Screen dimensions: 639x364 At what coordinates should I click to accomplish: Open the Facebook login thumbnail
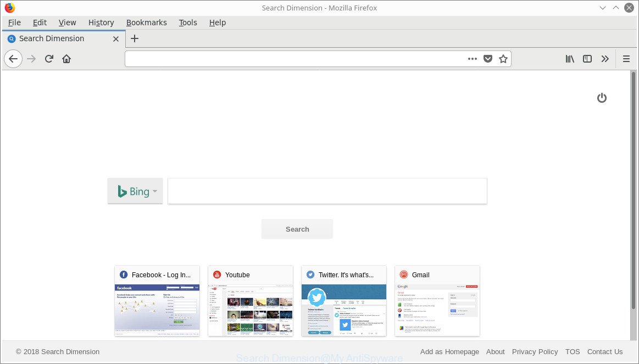(157, 310)
